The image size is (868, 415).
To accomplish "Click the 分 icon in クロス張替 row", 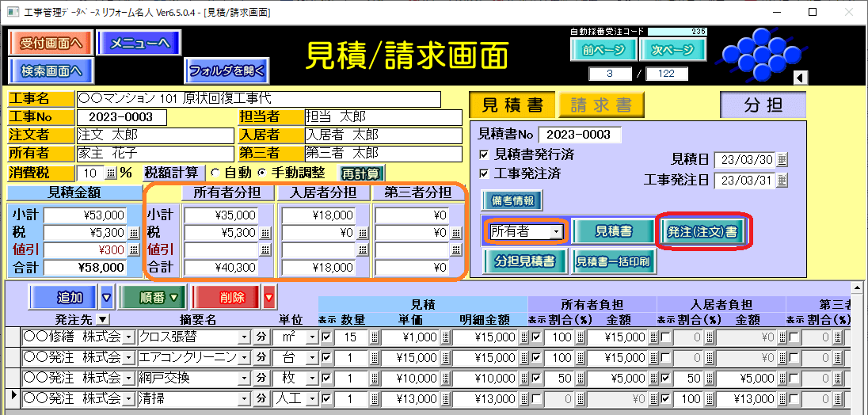I will 261,337.
